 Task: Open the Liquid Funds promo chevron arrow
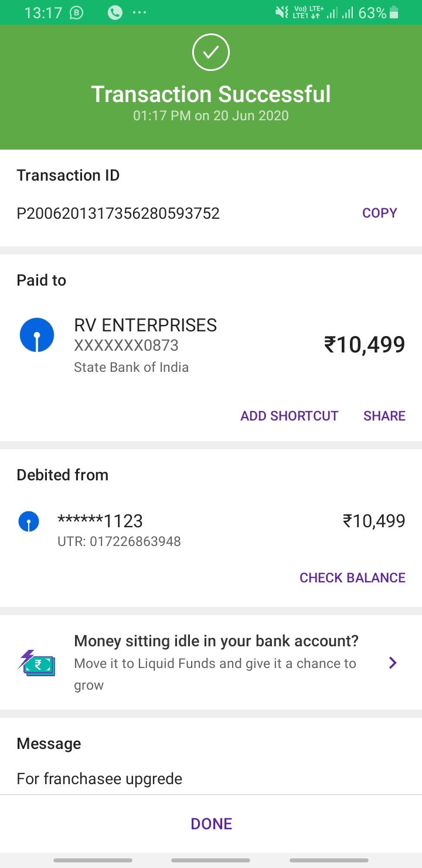(x=393, y=663)
